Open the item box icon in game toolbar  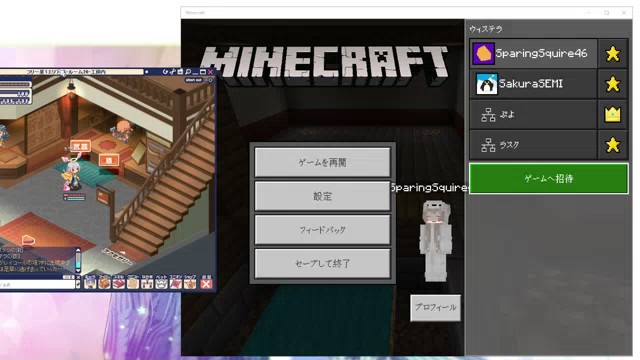(104, 283)
